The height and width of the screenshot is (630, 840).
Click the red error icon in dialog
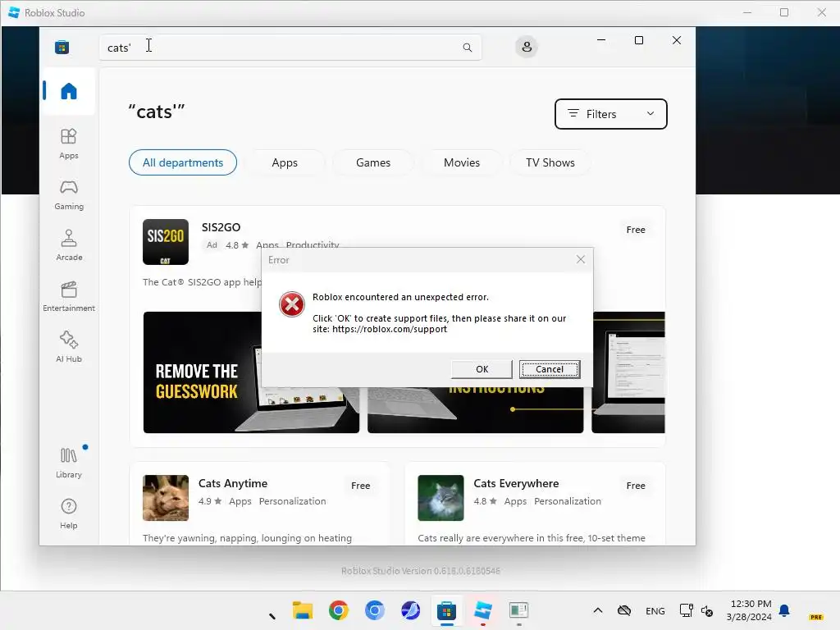(292, 304)
